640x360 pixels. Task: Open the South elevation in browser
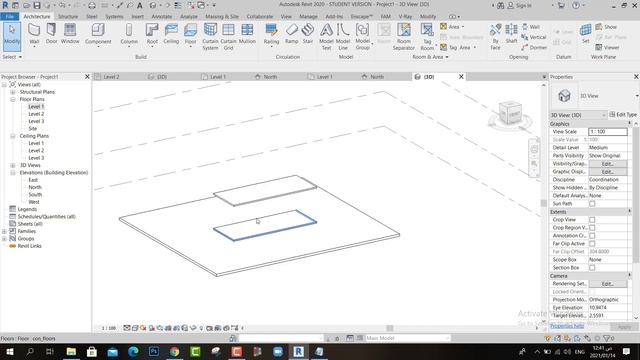pos(35,195)
